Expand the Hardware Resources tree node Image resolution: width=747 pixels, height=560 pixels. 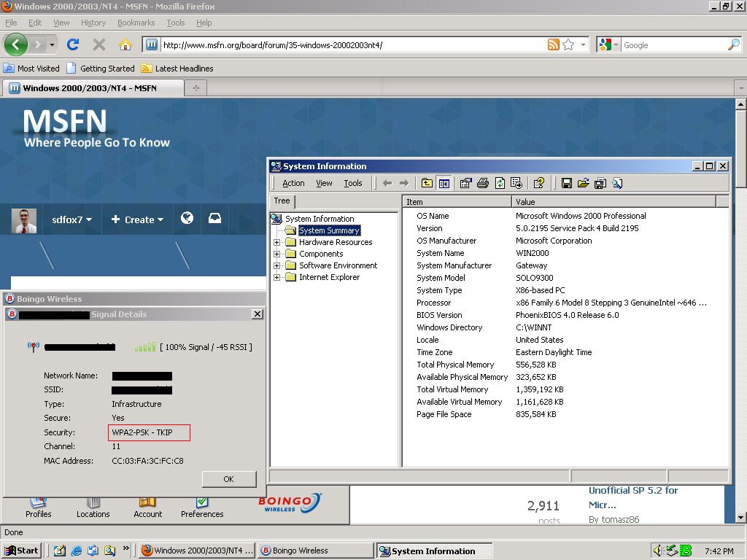click(276, 241)
